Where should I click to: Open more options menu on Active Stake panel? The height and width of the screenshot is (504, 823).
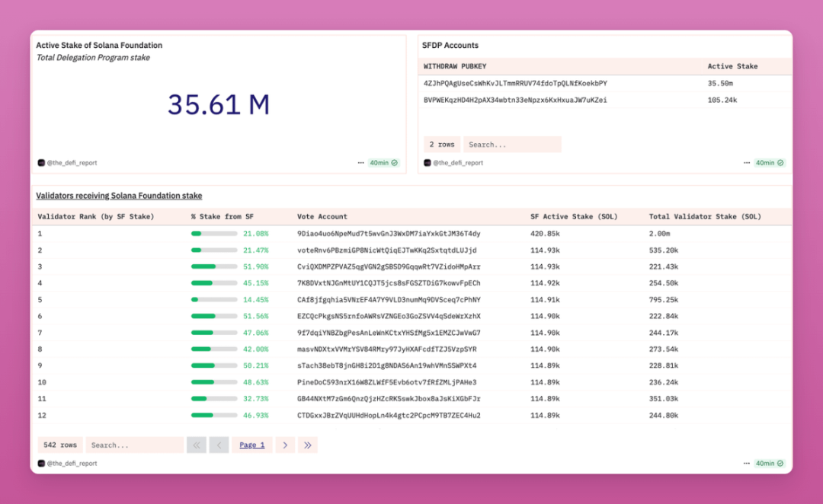tap(360, 163)
